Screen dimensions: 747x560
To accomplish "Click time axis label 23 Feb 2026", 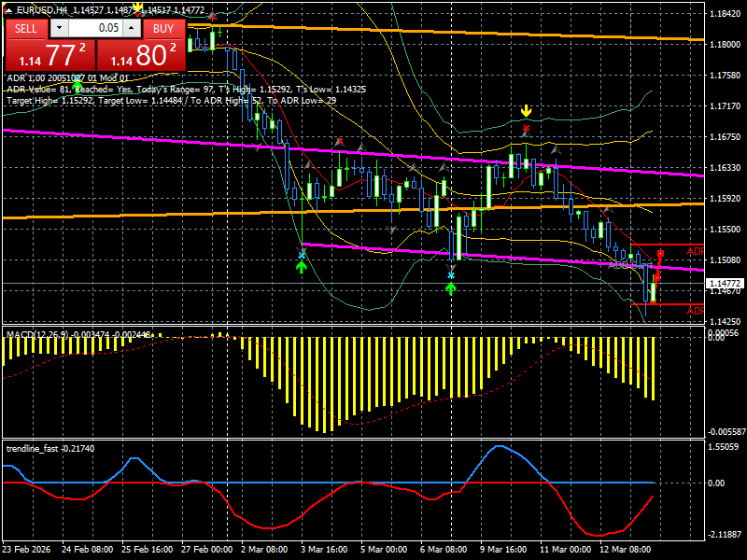I will click(26, 549).
